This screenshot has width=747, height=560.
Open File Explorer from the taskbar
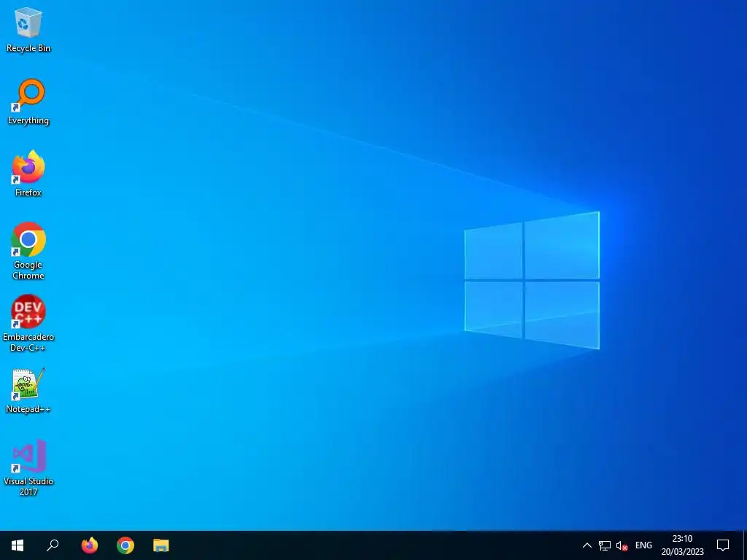161,545
